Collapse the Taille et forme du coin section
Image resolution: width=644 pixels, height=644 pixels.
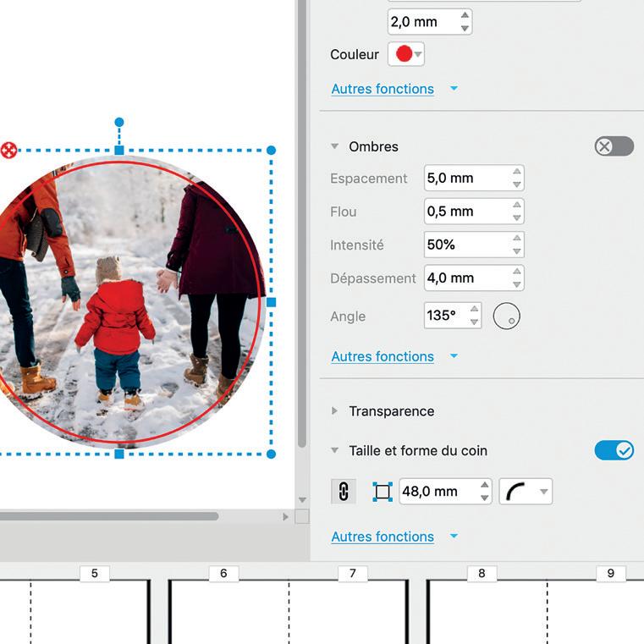pyautogui.click(x=335, y=450)
